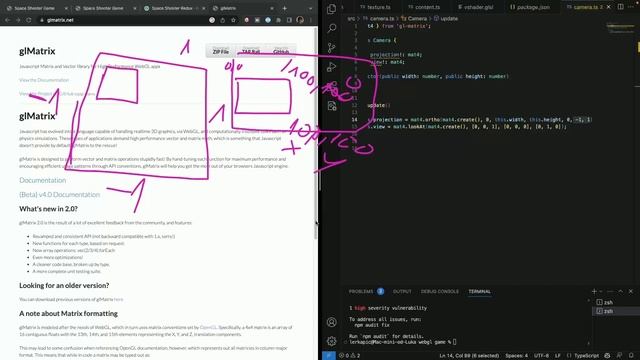Image resolution: width=640 pixels, height=360 pixels.
Task: Open the browser three-dot menu
Action: (311, 20)
